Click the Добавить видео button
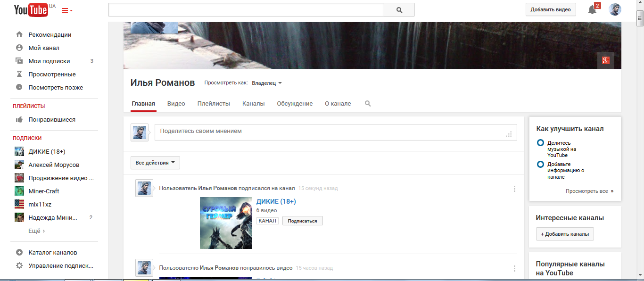644x281 pixels. 551,9
